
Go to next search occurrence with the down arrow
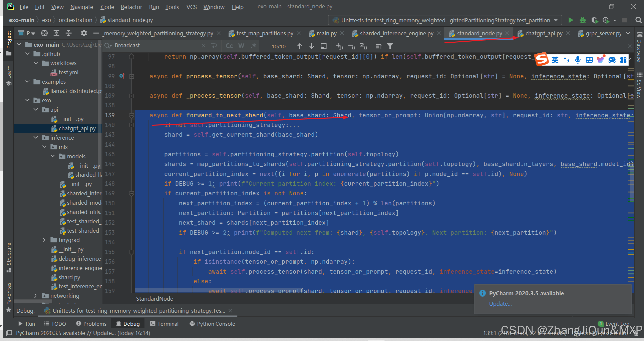(x=312, y=46)
